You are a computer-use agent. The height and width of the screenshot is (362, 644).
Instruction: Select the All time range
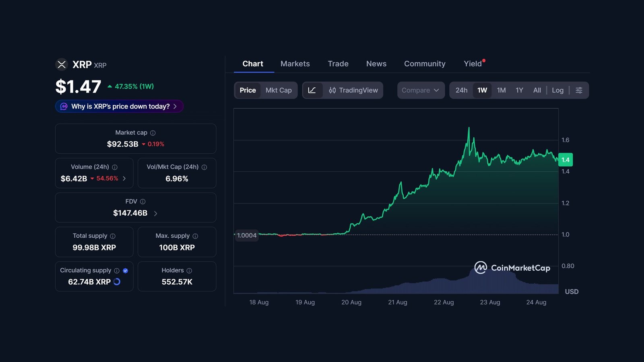[537, 90]
